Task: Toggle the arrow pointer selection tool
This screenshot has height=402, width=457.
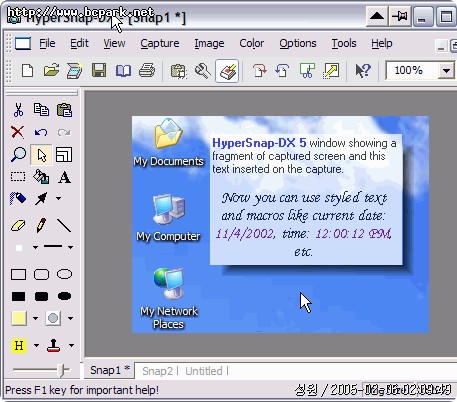Action: (x=41, y=155)
